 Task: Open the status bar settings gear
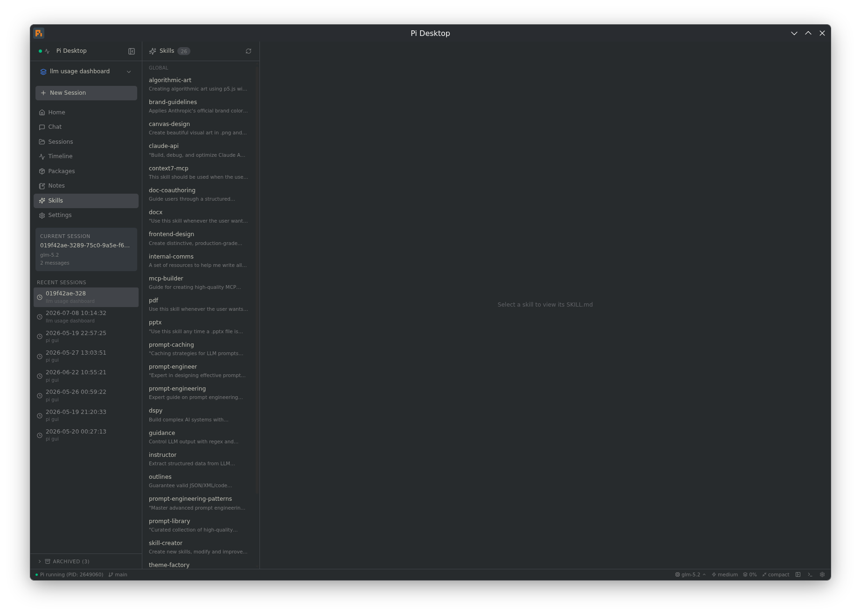(x=822, y=574)
